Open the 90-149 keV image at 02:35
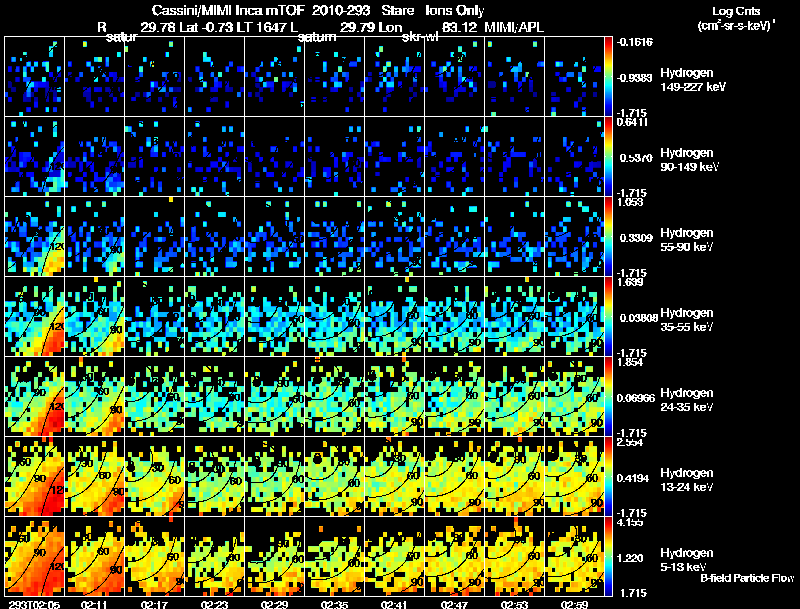 pyautogui.click(x=335, y=156)
